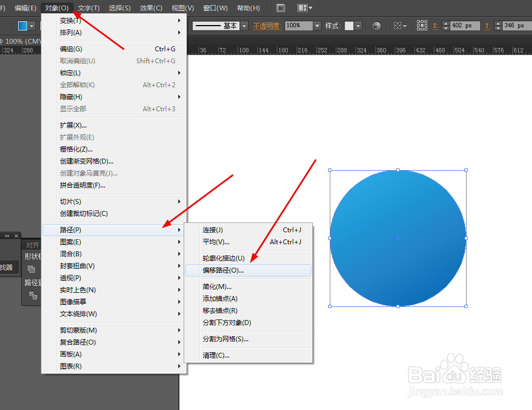Screen dimensions: 532x410
Task: Choose 创建裁切标记(C) menu item
Action: (114, 214)
